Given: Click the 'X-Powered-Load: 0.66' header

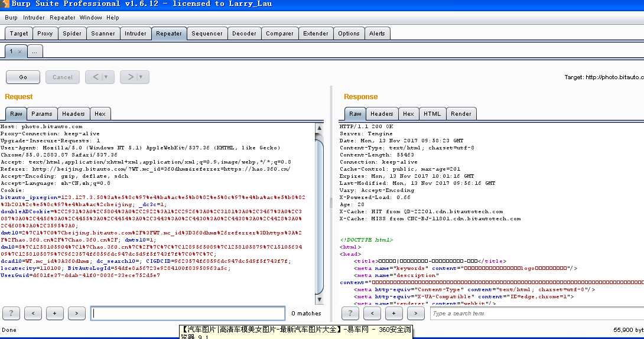Looking at the screenshot, I should [375, 197].
